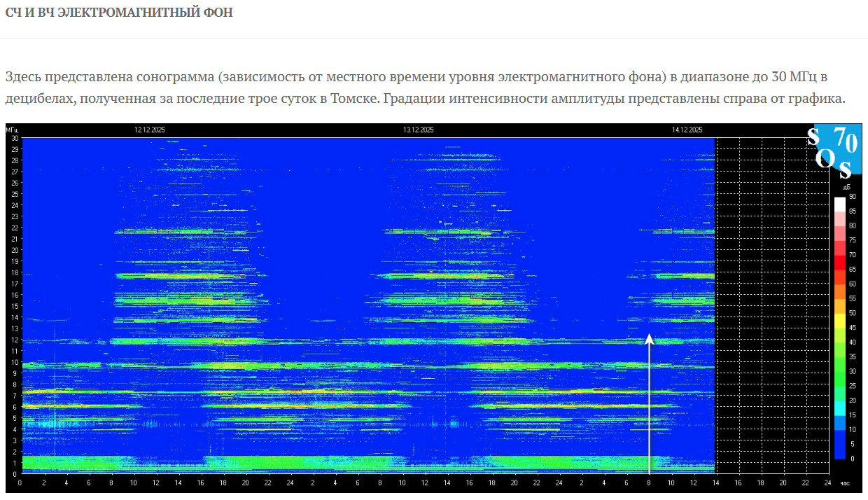Click the heading СЧ И ВЧ ЭЛЕКТРОМАГНИТНЫЙ ФОН
Image resolution: width=868 pixels, height=500 pixels.
pos(119,13)
